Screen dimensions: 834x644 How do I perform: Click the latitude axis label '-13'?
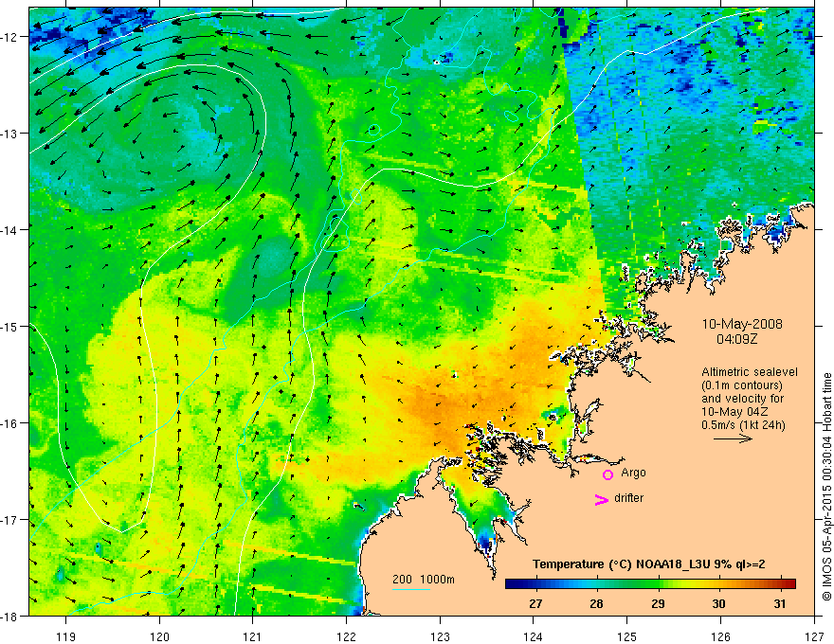(x=9, y=134)
